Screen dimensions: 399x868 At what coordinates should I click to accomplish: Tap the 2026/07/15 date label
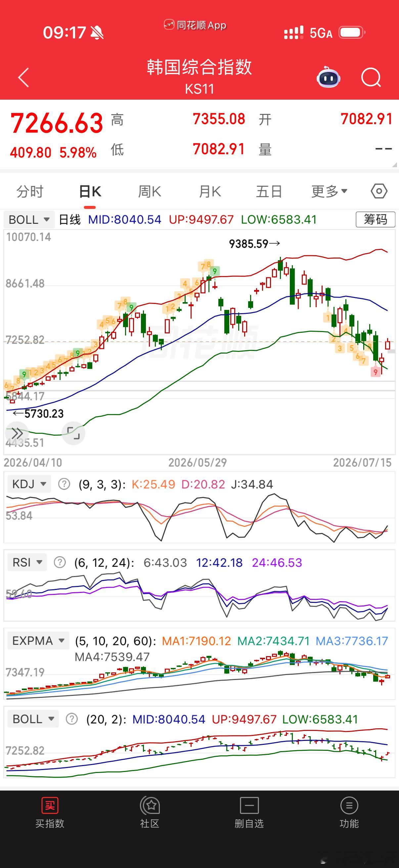click(362, 462)
